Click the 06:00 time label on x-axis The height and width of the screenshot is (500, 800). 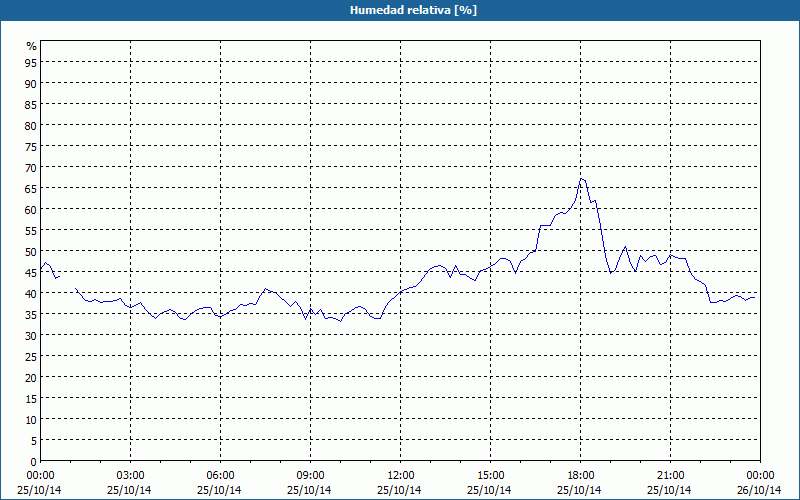coord(220,476)
